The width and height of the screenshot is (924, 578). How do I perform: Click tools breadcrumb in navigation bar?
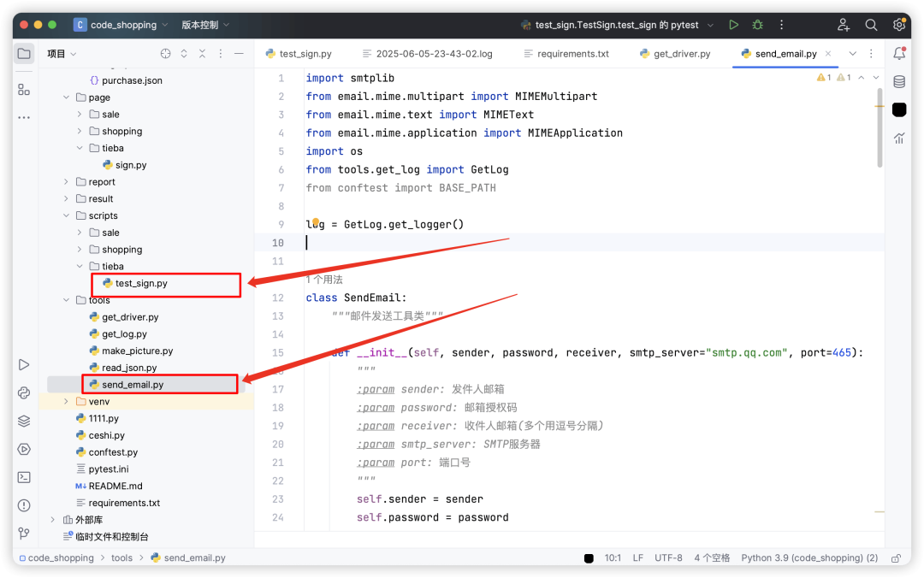[x=122, y=558]
